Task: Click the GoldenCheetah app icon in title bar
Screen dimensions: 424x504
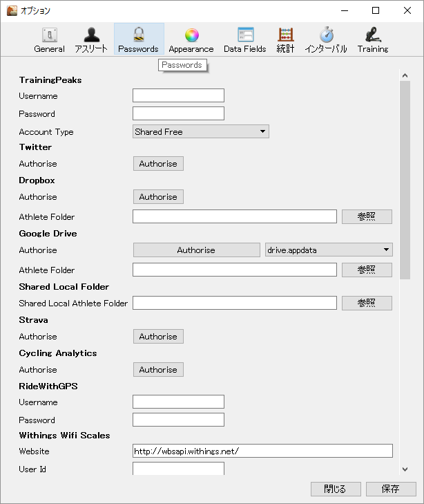Action: [12, 10]
